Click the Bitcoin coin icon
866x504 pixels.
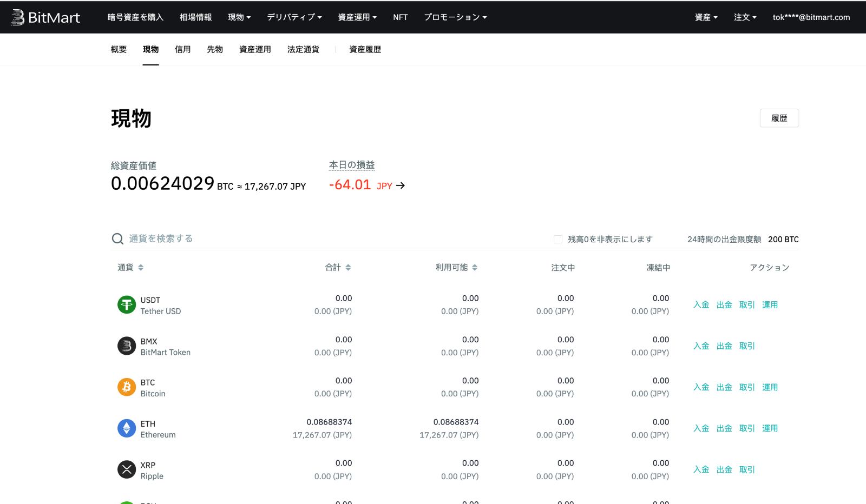(126, 387)
